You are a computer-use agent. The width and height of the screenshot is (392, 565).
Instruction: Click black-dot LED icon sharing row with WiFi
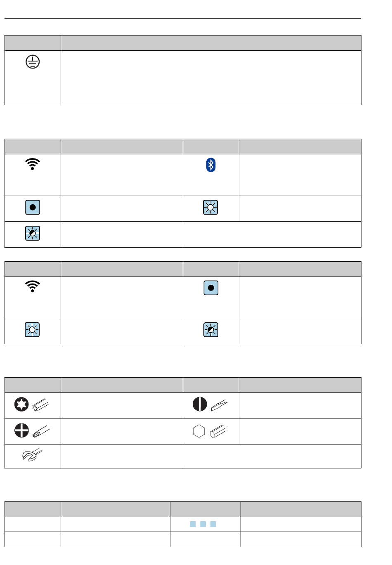pyautogui.click(x=211, y=288)
